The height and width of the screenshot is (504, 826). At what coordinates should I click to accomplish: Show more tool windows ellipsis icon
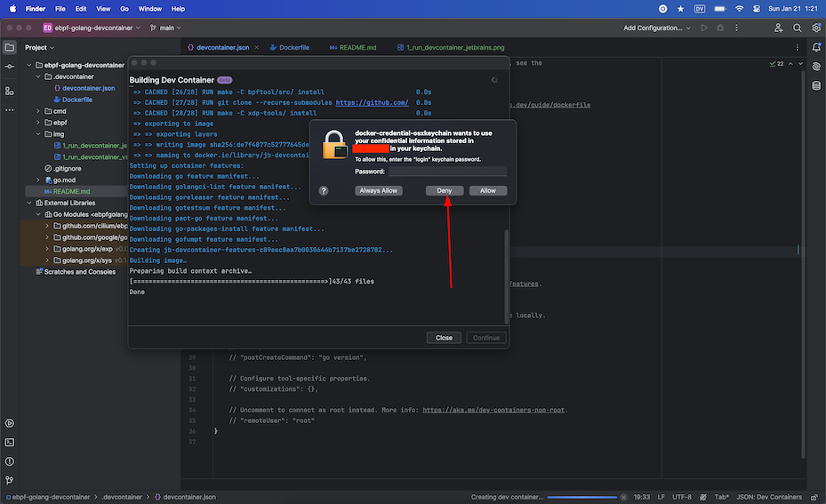(10, 110)
